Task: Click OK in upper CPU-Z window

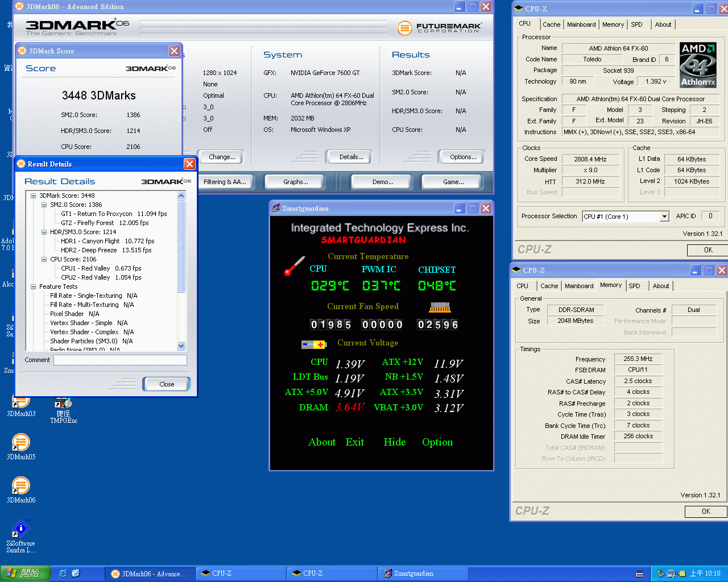Action: pyautogui.click(x=708, y=250)
